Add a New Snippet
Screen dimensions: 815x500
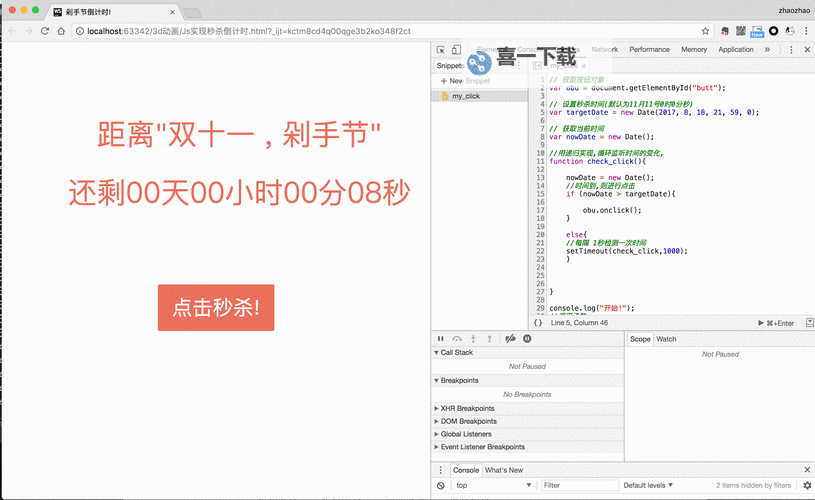pyautogui.click(x=465, y=81)
